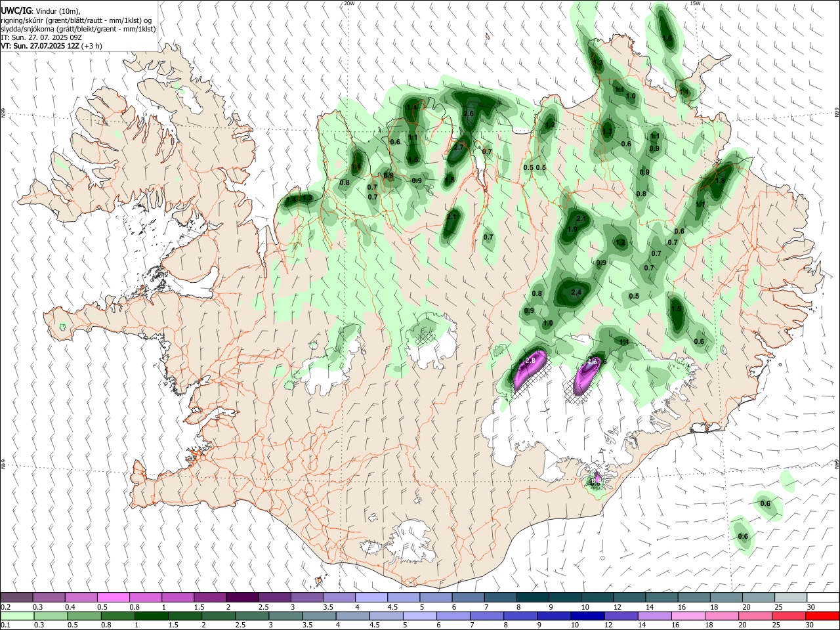
Task: Click the 2.8 value on the purple patch
Action: [x=530, y=360]
